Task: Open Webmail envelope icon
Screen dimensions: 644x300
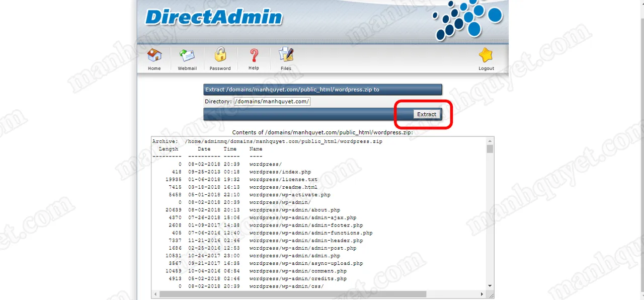Action: [x=187, y=55]
